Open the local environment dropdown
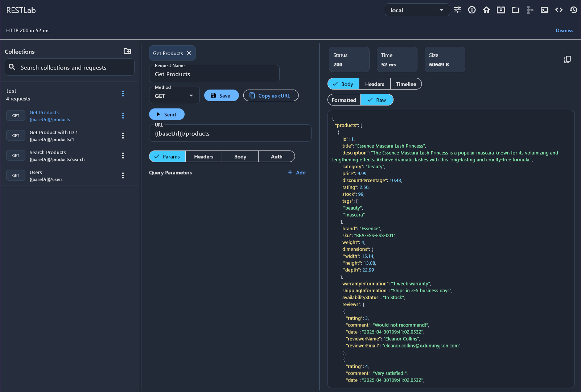Image resolution: width=581 pixels, height=392 pixels. coord(417,10)
